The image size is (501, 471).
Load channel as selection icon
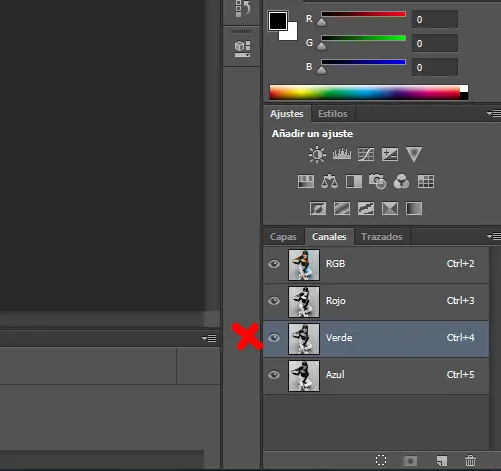coord(381,460)
